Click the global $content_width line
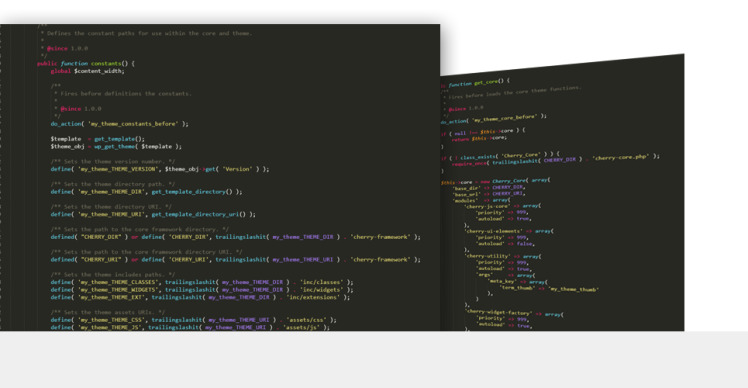Screen dimensions: 748x388 pyautogui.click(x=87, y=71)
